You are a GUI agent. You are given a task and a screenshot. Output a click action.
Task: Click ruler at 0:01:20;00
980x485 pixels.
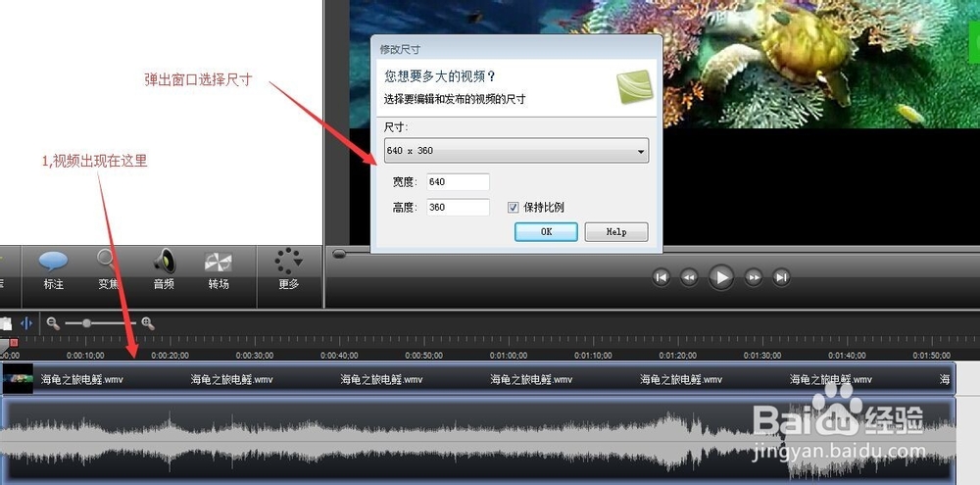pyautogui.click(x=677, y=355)
